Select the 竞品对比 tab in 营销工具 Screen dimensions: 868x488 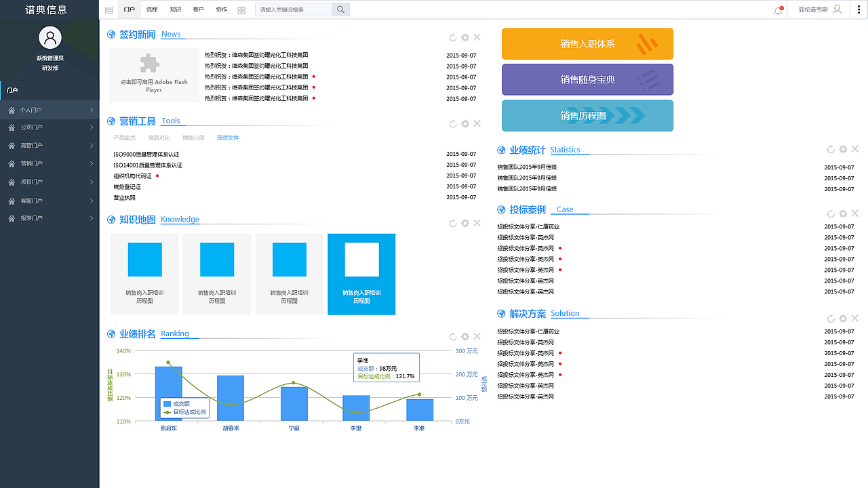click(x=159, y=138)
